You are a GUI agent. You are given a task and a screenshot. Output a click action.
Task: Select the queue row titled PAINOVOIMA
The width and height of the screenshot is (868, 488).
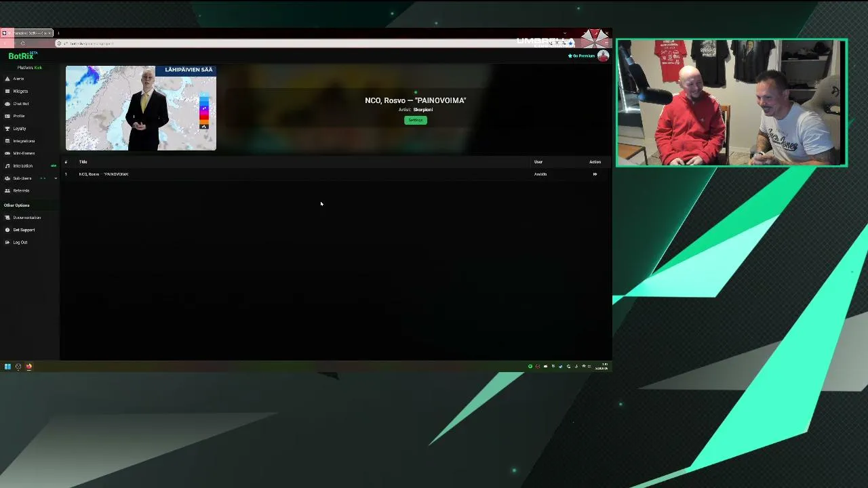point(336,174)
